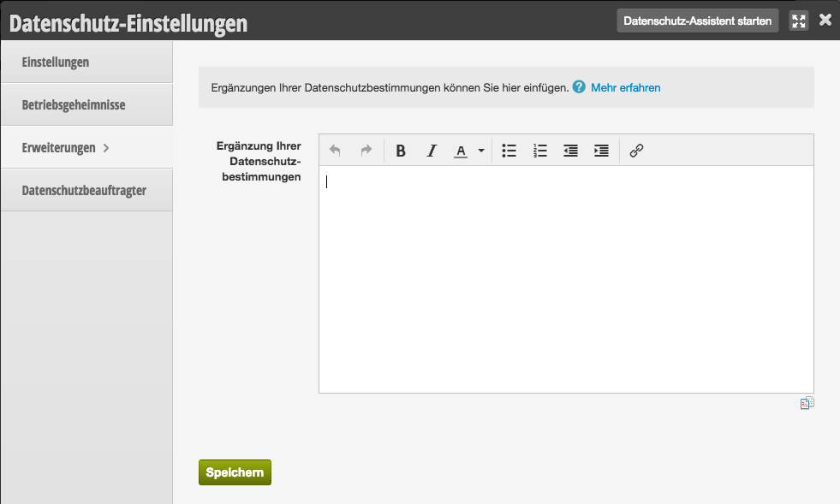
Task: Select the Datenschutzbeauftragter tab
Action: click(86, 191)
